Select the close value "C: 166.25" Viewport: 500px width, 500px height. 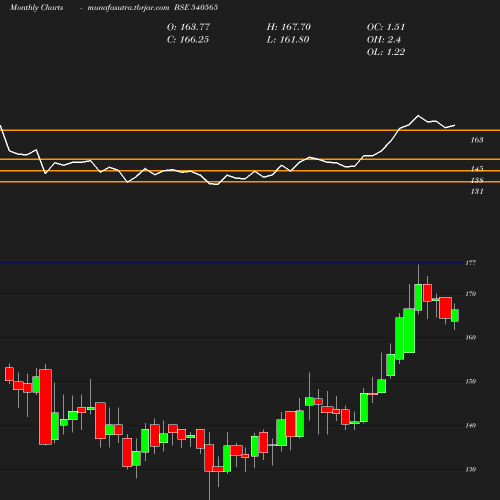coord(188,40)
